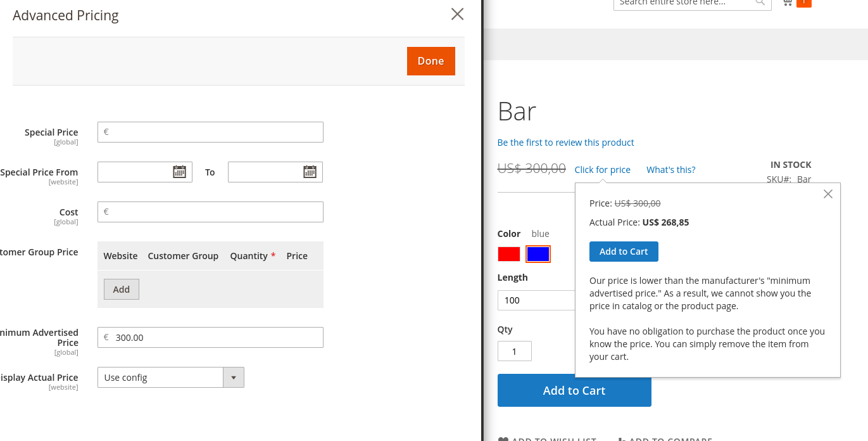Click Add to Cart in price popup
The height and width of the screenshot is (441, 868).
pos(624,252)
